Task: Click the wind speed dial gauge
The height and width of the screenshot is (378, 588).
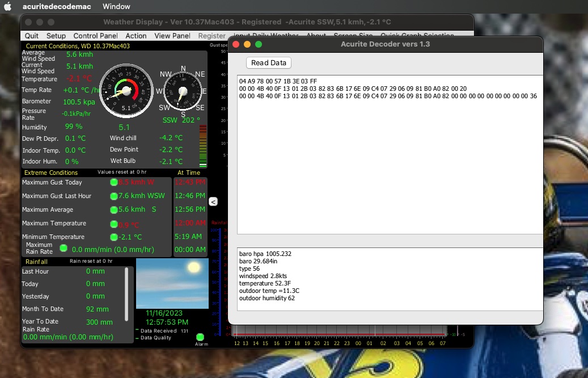Action: [x=126, y=90]
